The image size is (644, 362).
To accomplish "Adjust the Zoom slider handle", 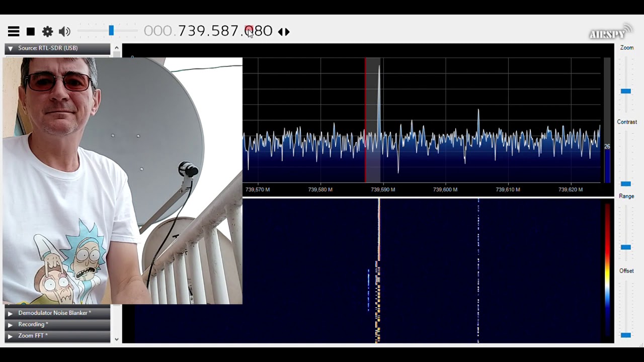I will pos(626,91).
